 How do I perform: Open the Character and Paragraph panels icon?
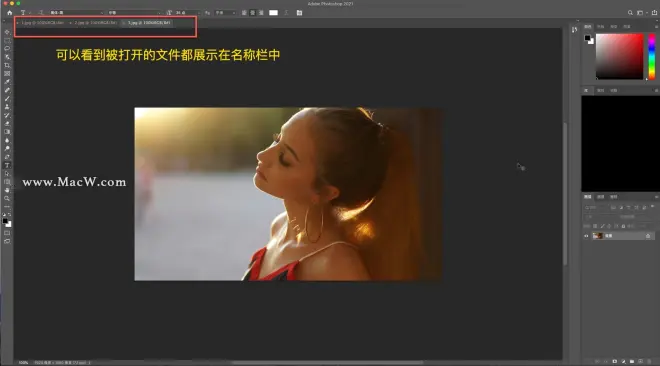[x=299, y=13]
